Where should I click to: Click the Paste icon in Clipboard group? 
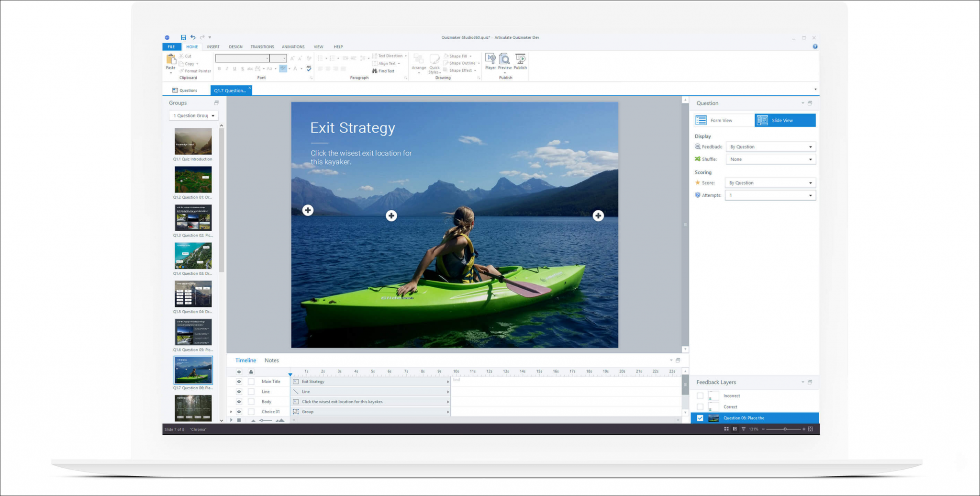pyautogui.click(x=170, y=59)
